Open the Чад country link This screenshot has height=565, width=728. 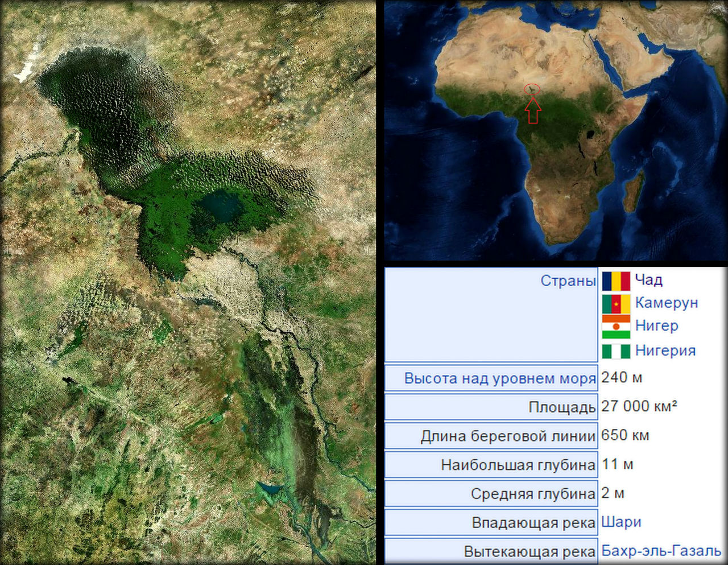pos(649,280)
